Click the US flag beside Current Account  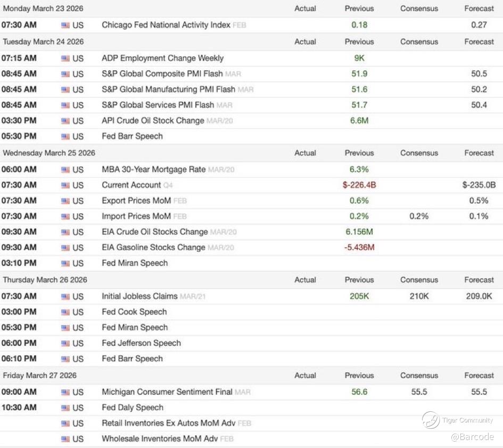click(x=65, y=185)
